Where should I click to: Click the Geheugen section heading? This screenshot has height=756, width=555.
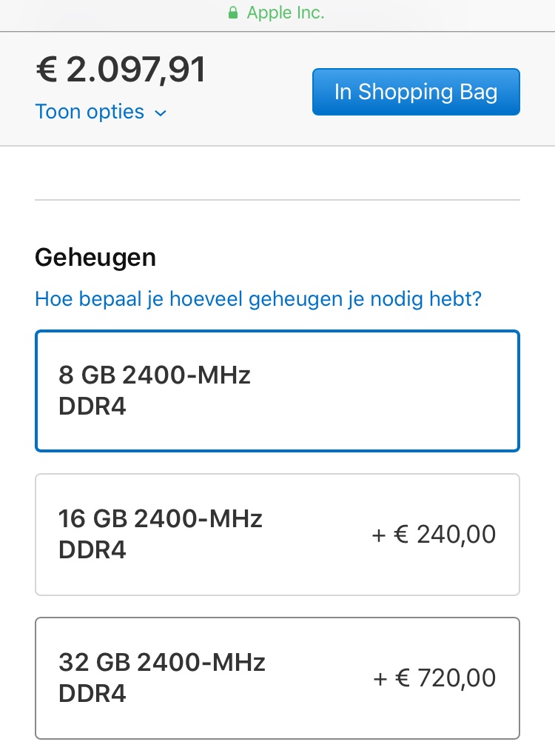pos(95,257)
